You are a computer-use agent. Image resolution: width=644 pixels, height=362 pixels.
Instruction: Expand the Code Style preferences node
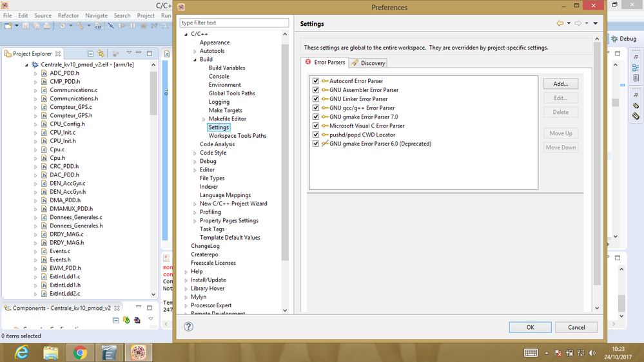click(x=195, y=153)
